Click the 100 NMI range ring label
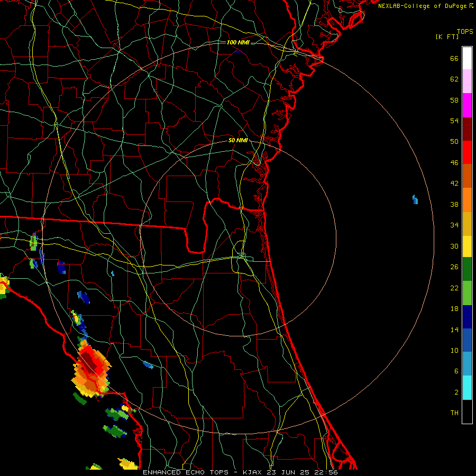Viewport: 476px width, 476px height. click(238, 42)
